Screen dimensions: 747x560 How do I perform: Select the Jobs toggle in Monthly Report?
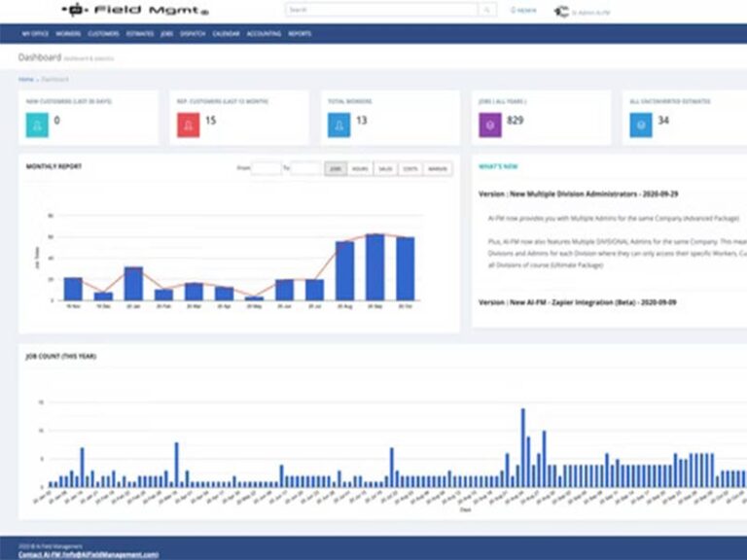coord(336,169)
